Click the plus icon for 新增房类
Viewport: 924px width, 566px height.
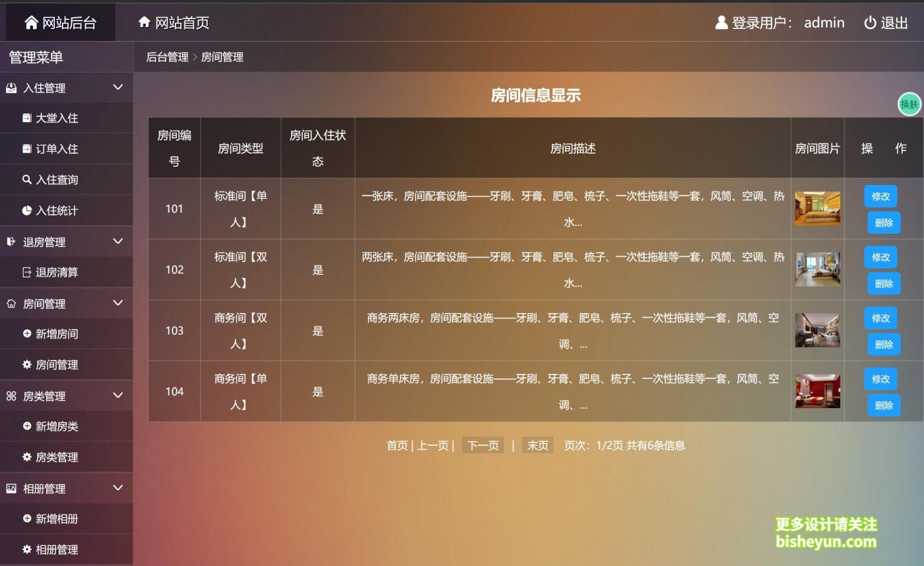pos(27,426)
